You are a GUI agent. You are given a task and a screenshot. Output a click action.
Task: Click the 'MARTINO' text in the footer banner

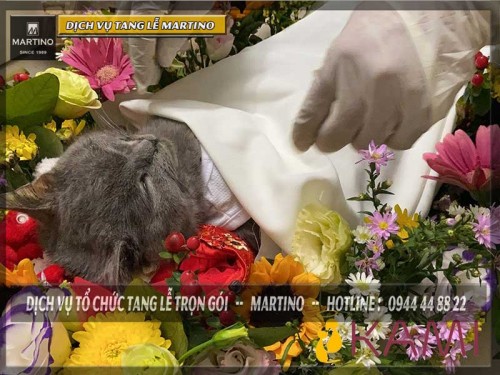pyautogui.click(x=277, y=304)
